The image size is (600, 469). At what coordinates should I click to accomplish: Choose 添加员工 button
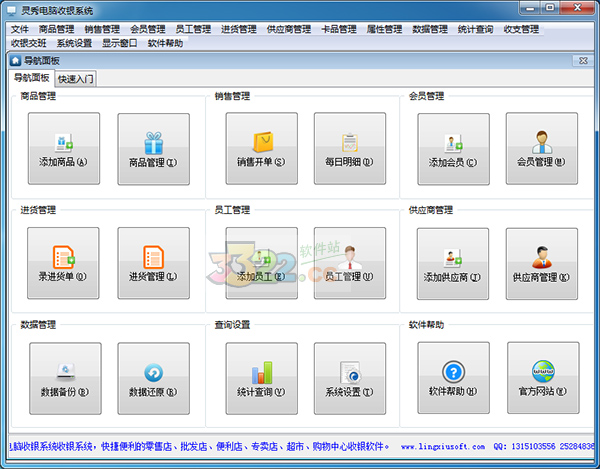(261, 263)
